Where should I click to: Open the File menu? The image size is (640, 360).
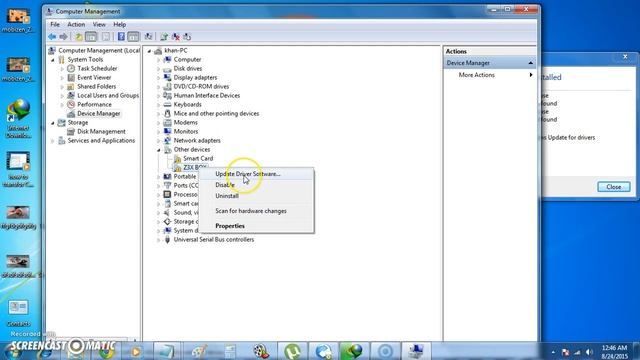55,24
